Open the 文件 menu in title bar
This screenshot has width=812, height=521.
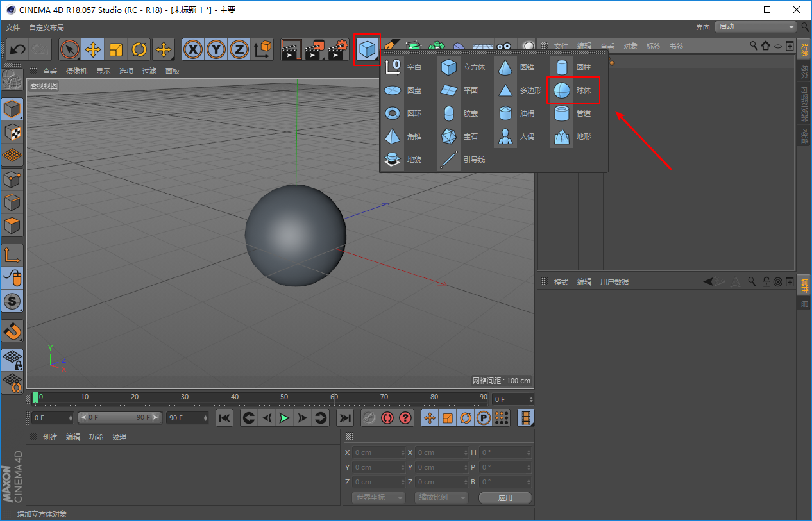pos(13,28)
